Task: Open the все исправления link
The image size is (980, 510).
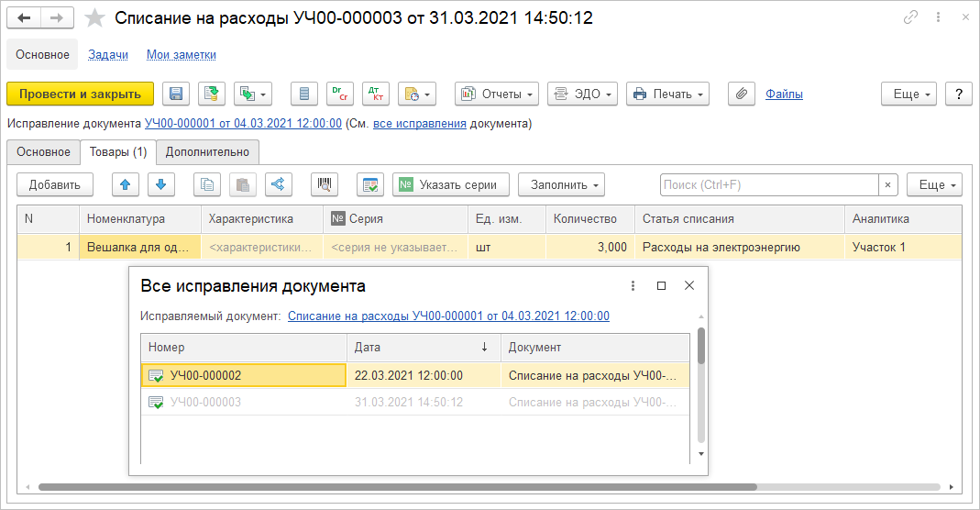Action: 419,124
